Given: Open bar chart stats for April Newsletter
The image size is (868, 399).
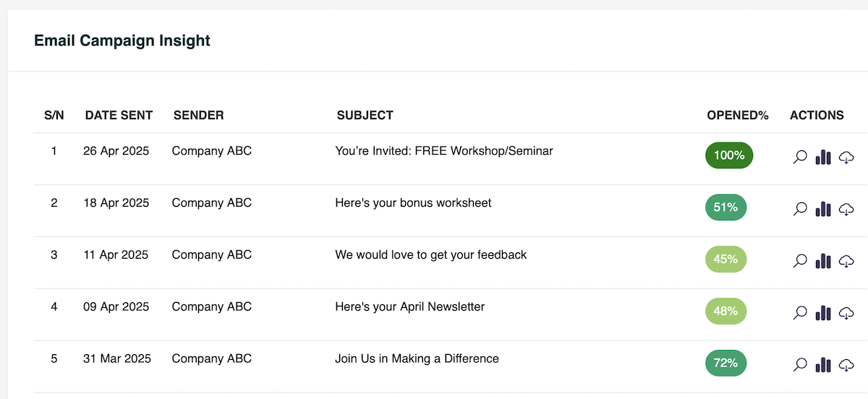Looking at the screenshot, I should (823, 313).
